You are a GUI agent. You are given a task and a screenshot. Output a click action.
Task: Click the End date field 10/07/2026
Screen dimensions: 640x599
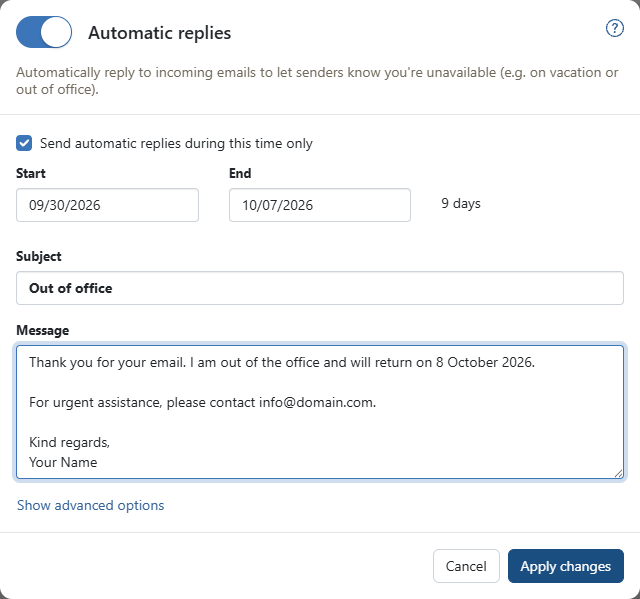(320, 205)
